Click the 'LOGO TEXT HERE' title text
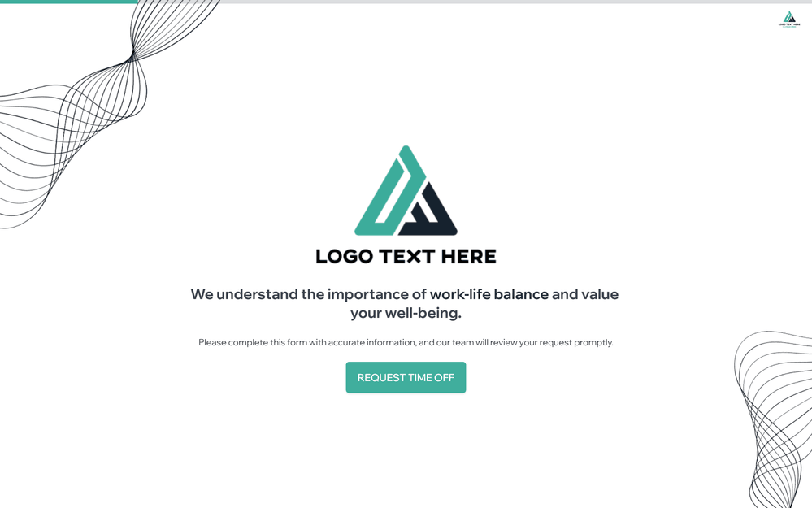Image resolution: width=812 pixels, height=508 pixels. tap(406, 256)
